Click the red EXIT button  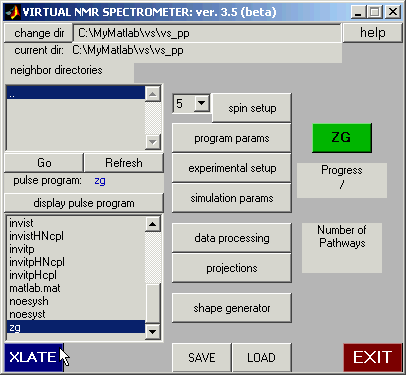[373, 358]
